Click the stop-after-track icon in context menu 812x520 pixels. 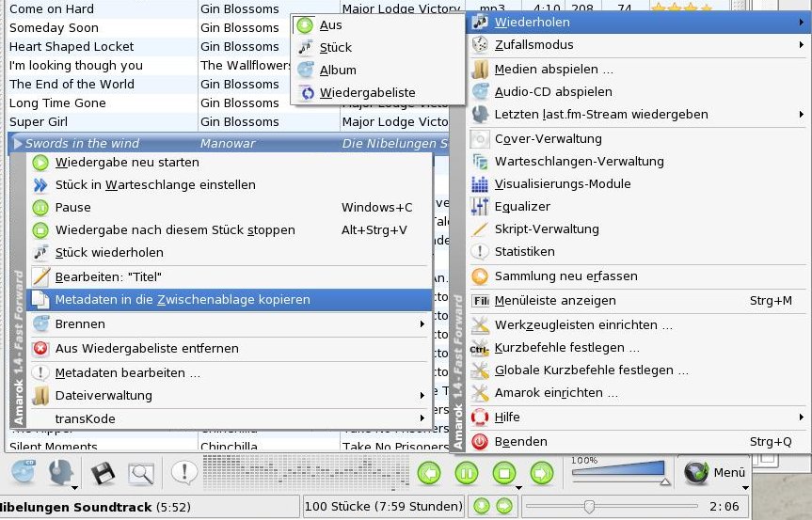point(40,230)
